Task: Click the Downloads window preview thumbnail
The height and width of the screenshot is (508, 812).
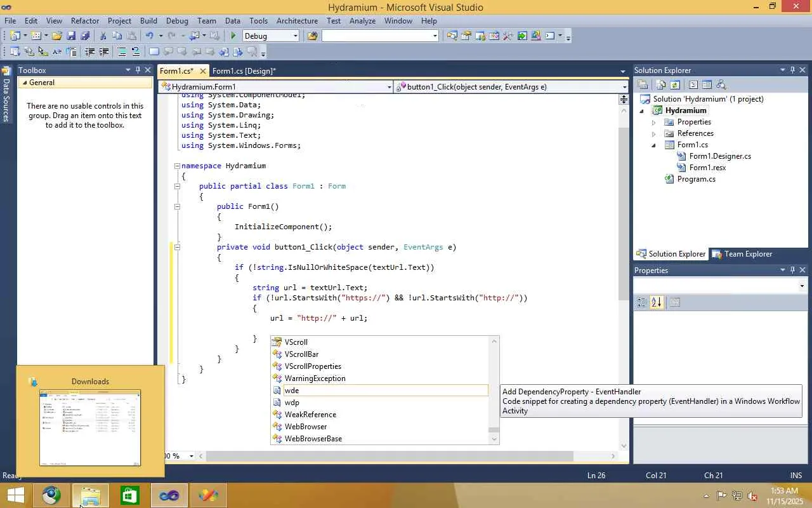Action: pyautogui.click(x=90, y=428)
